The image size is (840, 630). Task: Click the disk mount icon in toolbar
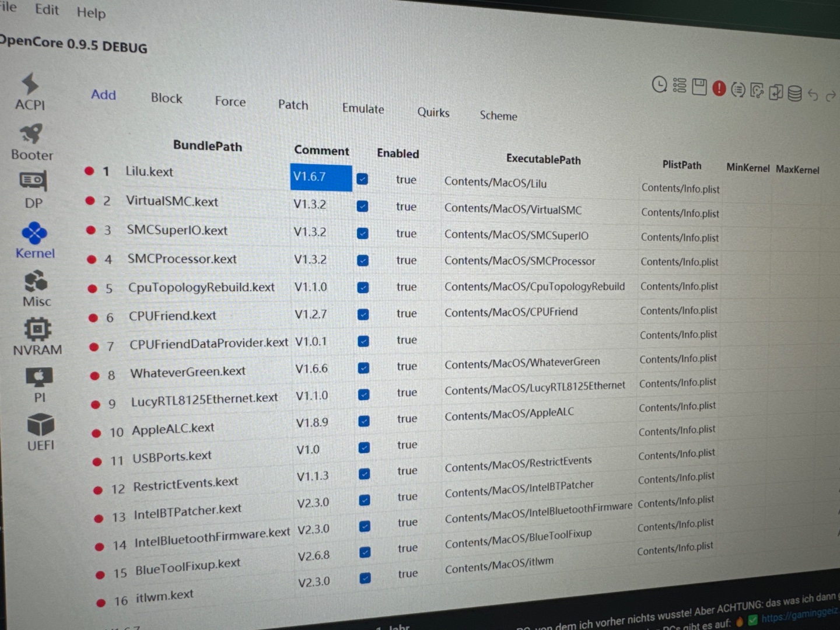pyautogui.click(x=757, y=90)
